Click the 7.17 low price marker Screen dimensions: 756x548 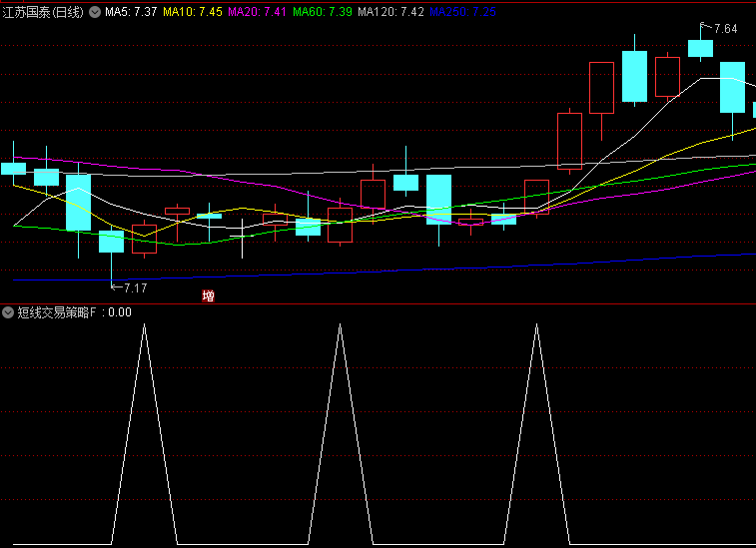(x=134, y=287)
